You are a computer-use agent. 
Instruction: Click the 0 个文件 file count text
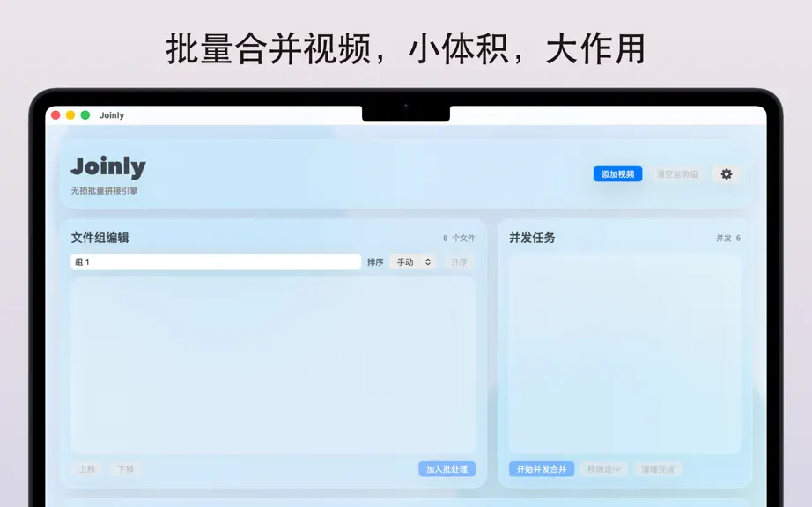pyautogui.click(x=459, y=238)
